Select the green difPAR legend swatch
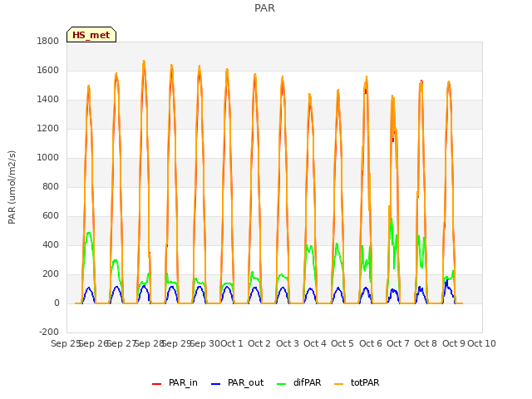 point(282,384)
